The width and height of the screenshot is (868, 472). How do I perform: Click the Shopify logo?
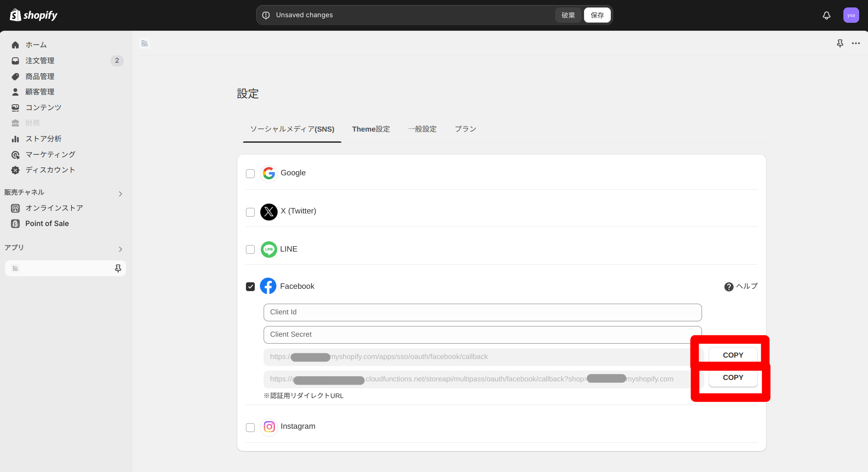(x=33, y=15)
